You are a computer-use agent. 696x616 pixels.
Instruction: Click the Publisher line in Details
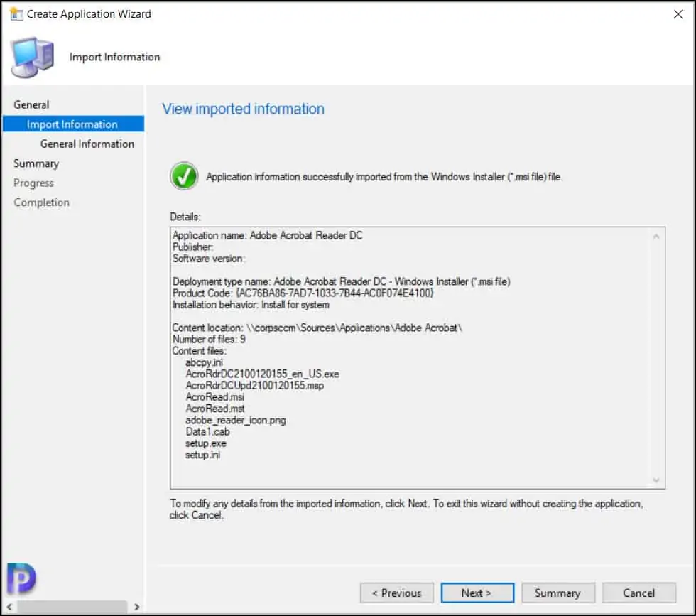pos(192,247)
